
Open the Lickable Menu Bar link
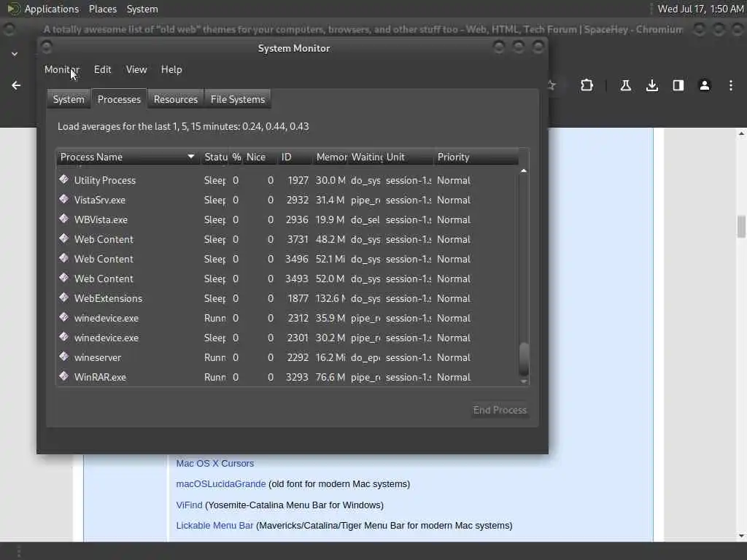[x=214, y=525]
